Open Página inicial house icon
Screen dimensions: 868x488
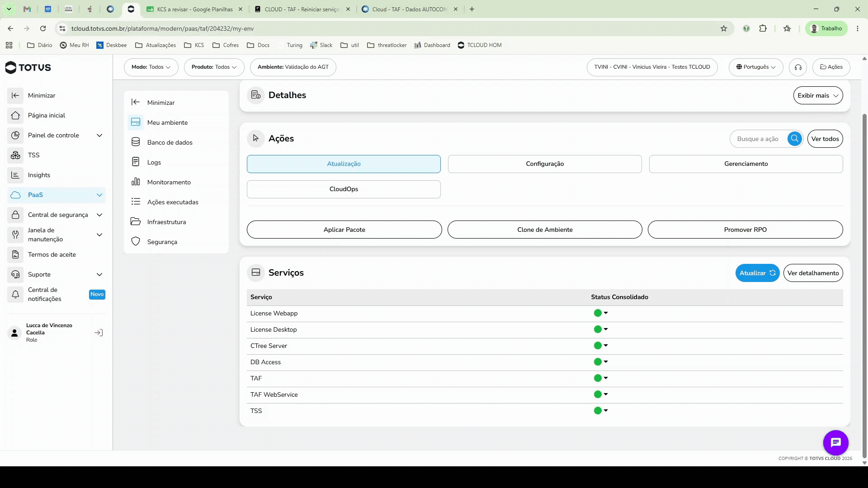15,115
